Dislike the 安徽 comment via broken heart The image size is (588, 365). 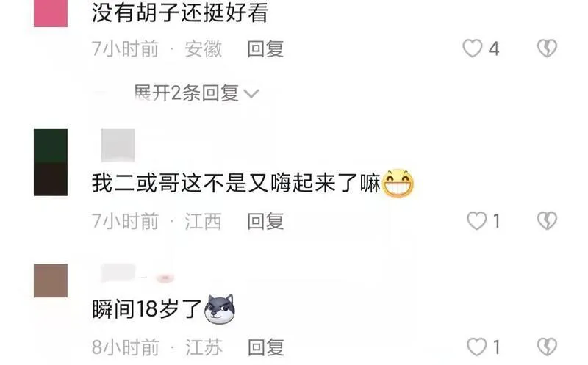547,48
